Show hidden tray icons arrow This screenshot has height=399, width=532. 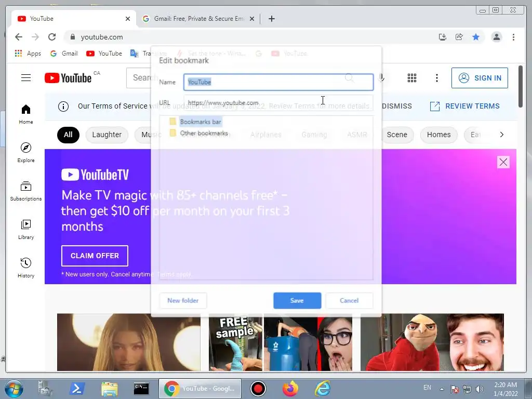(442, 389)
